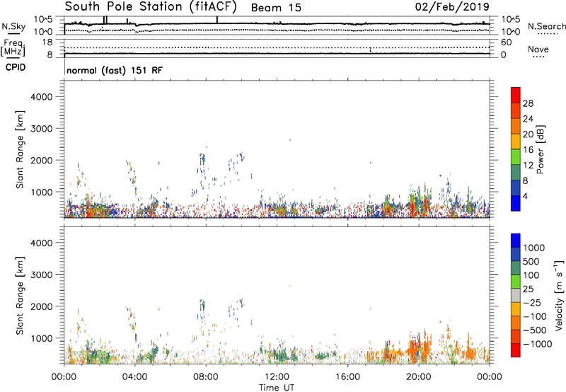Click the Power colorbar value '16'
The width and height of the screenshot is (566, 392).
click(x=528, y=150)
